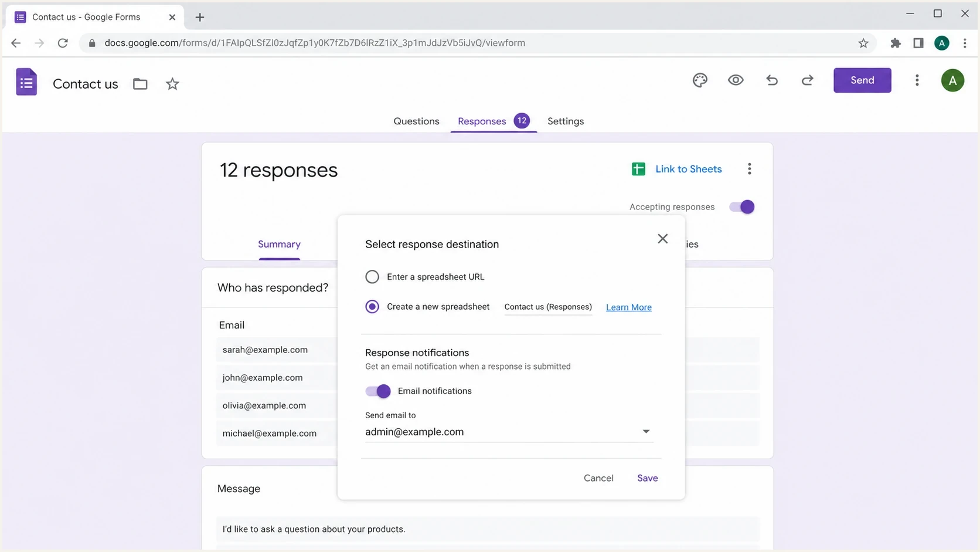Toggle Email notifications switch
This screenshot has width=980, height=552.
tap(378, 391)
